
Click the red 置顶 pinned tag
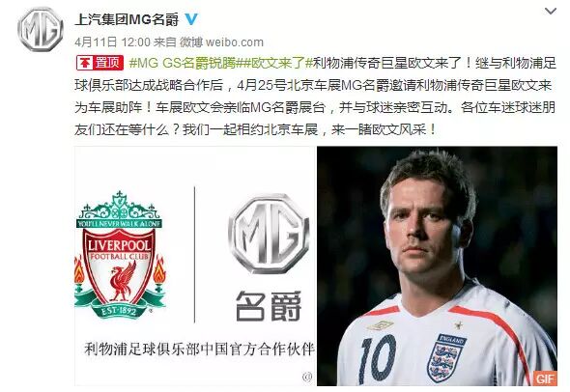100,63
